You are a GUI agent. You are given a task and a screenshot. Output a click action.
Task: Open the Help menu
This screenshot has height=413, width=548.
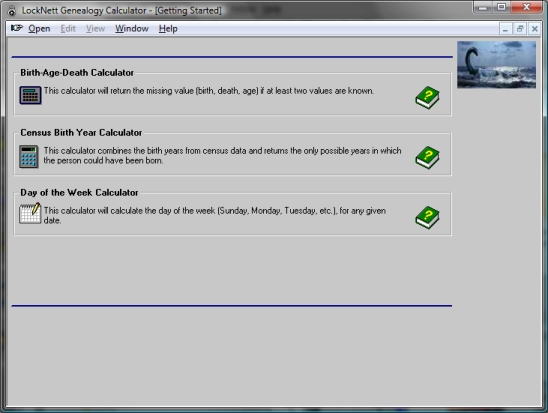click(168, 29)
